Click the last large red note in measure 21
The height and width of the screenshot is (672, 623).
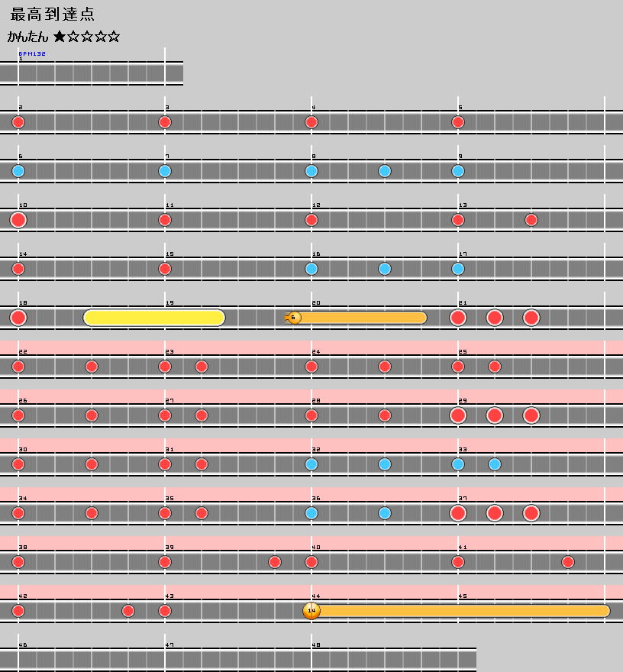tap(531, 318)
